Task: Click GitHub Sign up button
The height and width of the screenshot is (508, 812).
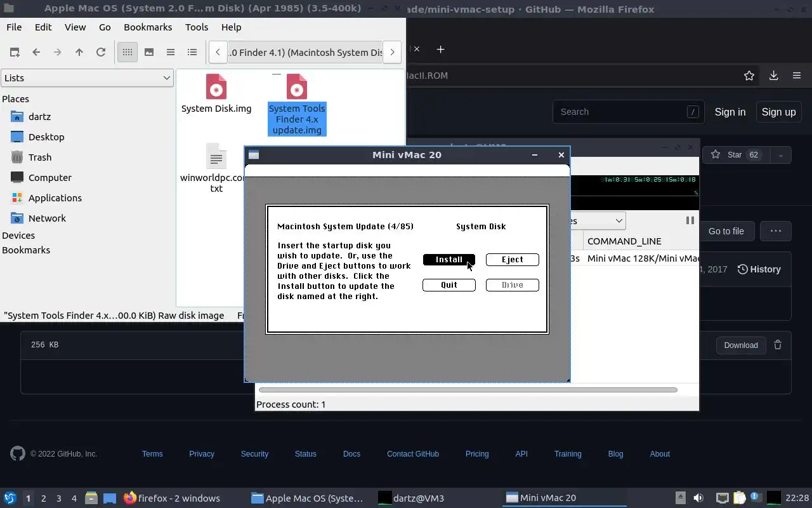Action: 778,112
